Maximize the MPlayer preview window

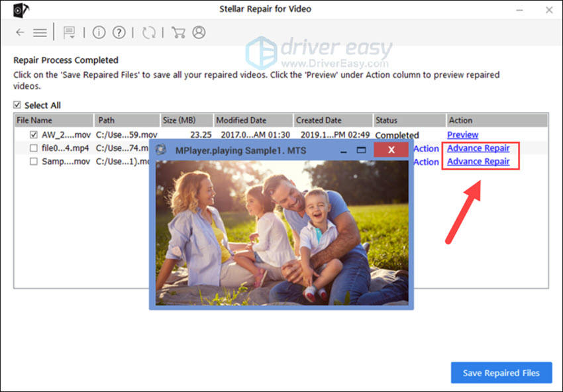[361, 150]
